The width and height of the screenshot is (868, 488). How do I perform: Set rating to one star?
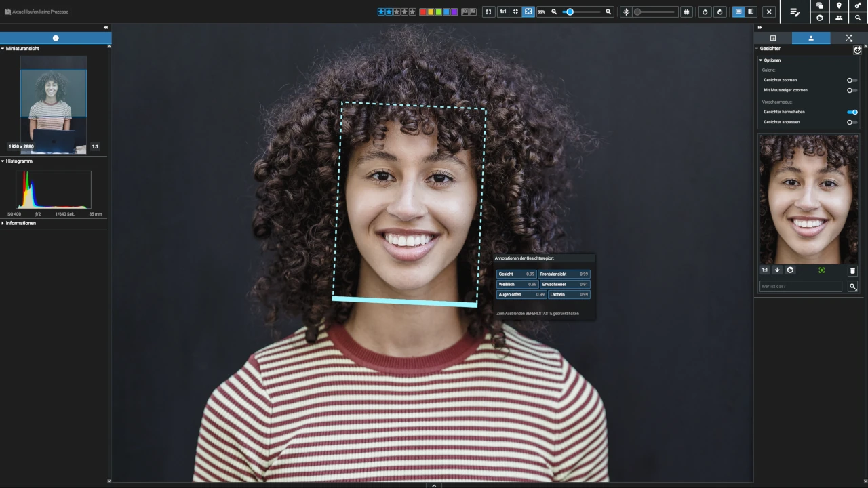click(381, 12)
